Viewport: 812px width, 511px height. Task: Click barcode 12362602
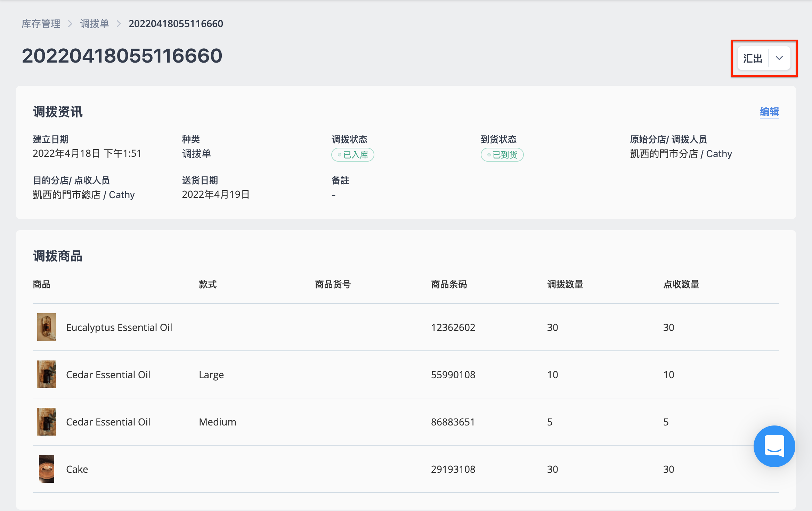point(453,327)
